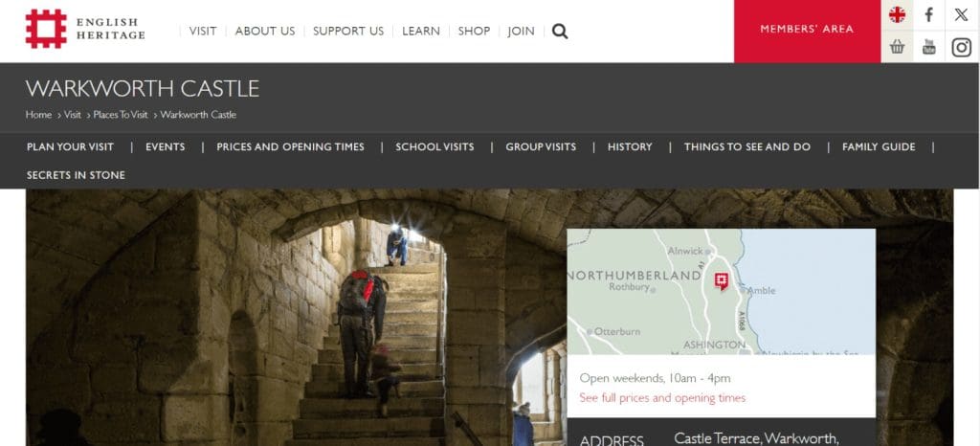980x446 pixels.
Task: Open the shopping basket icon
Action: (x=897, y=47)
